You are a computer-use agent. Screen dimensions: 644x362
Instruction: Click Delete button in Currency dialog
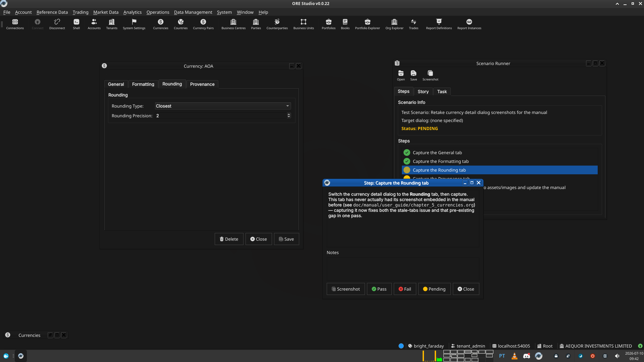point(229,239)
